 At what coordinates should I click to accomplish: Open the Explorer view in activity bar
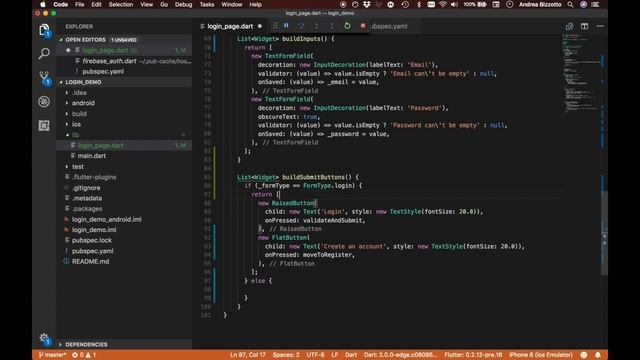(x=44, y=30)
